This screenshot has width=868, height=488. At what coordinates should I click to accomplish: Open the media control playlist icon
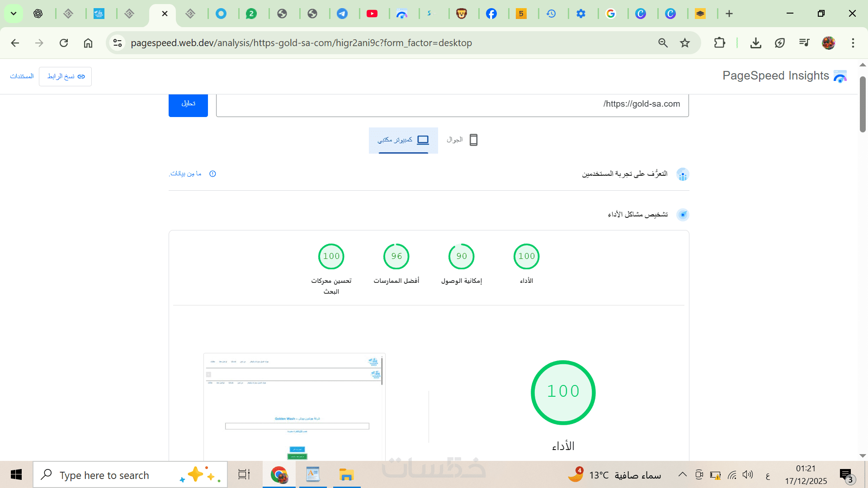804,43
